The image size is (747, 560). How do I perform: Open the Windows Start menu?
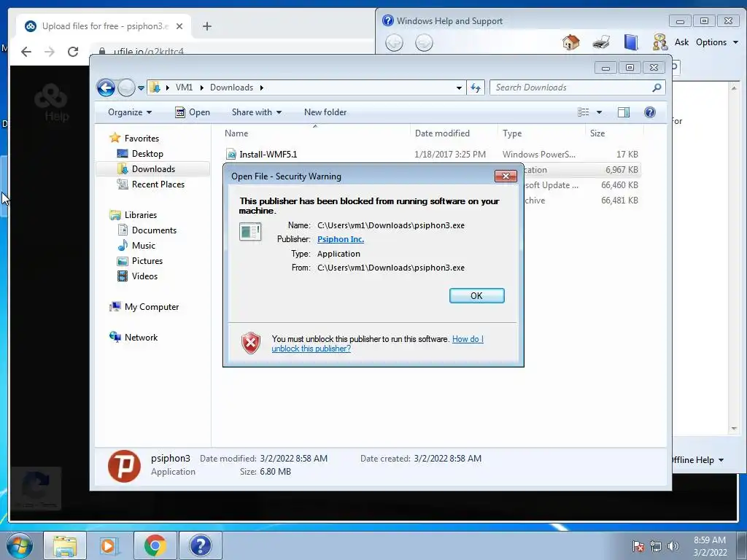20,545
